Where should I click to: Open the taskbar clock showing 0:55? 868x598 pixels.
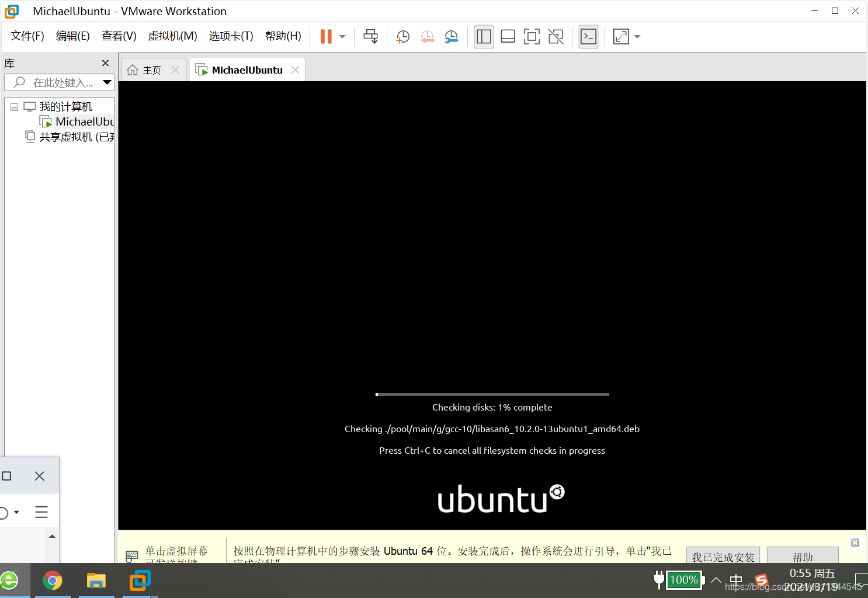813,580
